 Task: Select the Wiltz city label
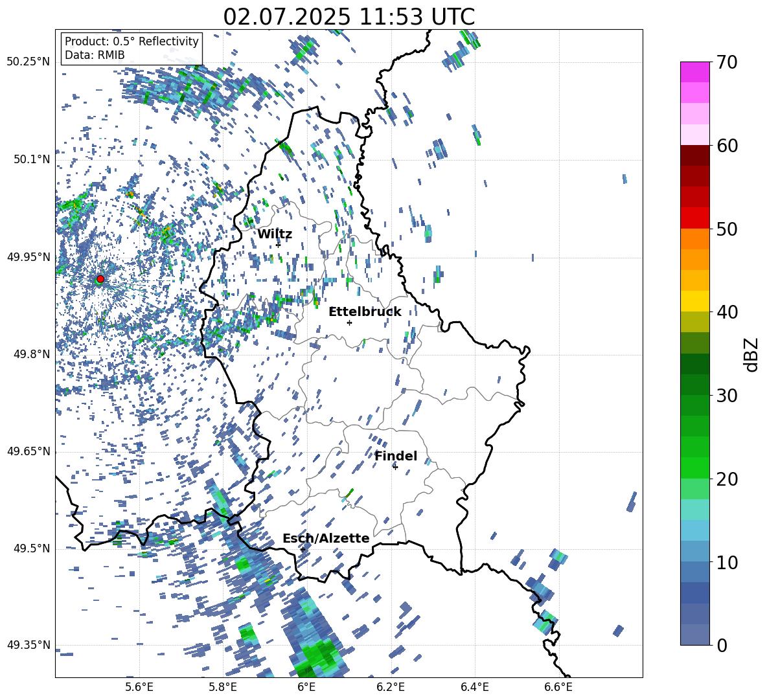[275, 234]
